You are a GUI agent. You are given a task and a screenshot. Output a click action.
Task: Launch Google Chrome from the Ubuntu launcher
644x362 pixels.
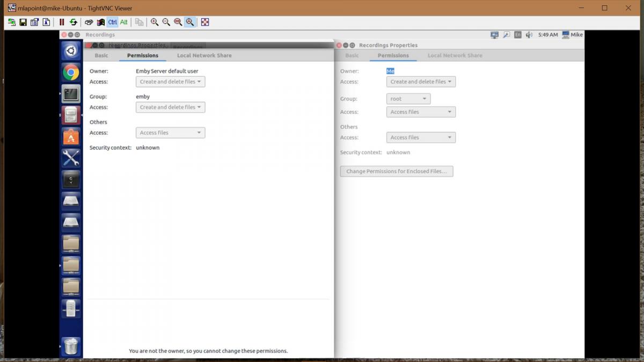(71, 72)
